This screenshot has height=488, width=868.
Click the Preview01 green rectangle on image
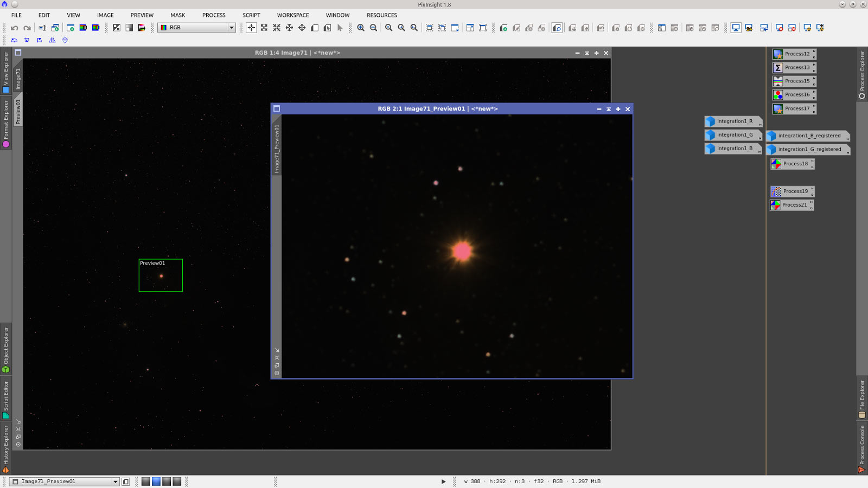click(161, 275)
